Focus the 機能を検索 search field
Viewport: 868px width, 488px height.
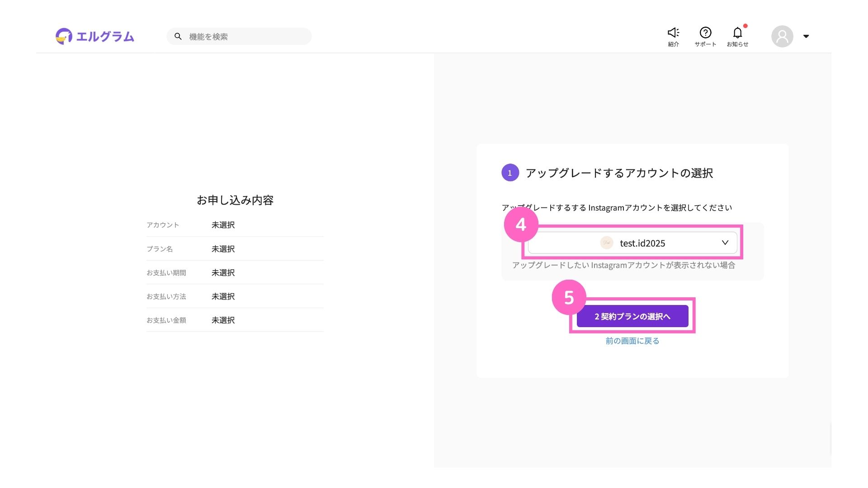click(x=239, y=36)
